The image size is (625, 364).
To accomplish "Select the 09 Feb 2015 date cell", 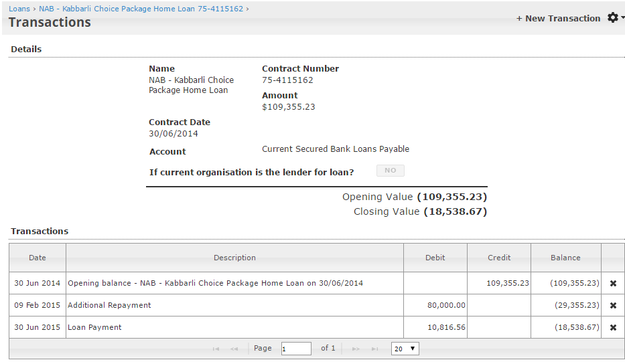I will [37, 305].
